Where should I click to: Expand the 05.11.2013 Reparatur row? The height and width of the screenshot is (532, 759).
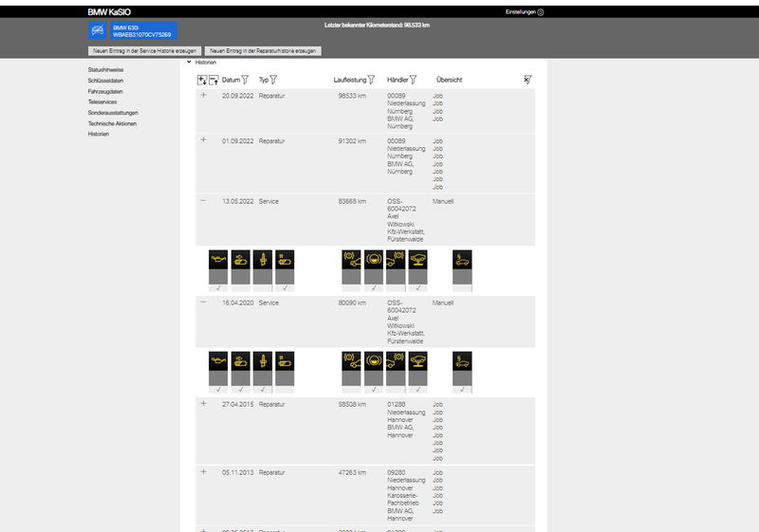(203, 472)
